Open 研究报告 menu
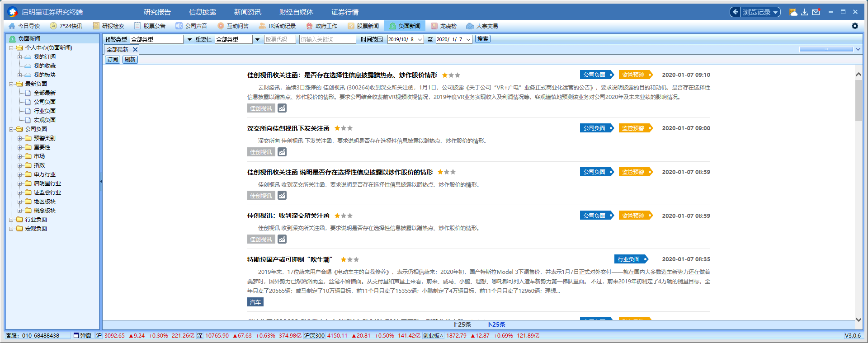Viewport: 868px width, 343px height. (157, 12)
